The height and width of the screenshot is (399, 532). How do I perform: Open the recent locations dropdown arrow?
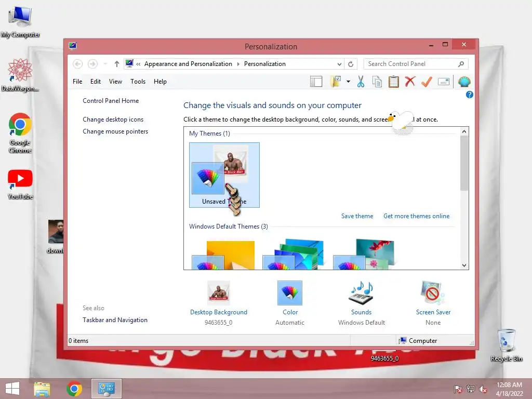105,64
